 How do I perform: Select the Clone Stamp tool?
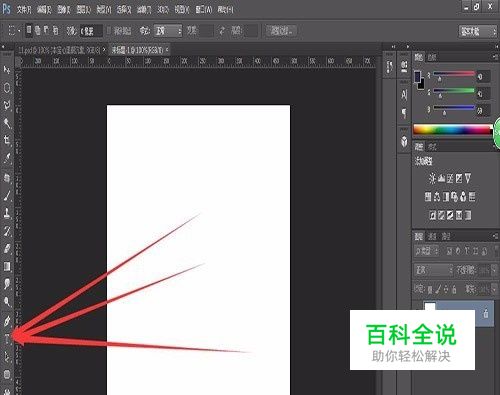coord(7,213)
